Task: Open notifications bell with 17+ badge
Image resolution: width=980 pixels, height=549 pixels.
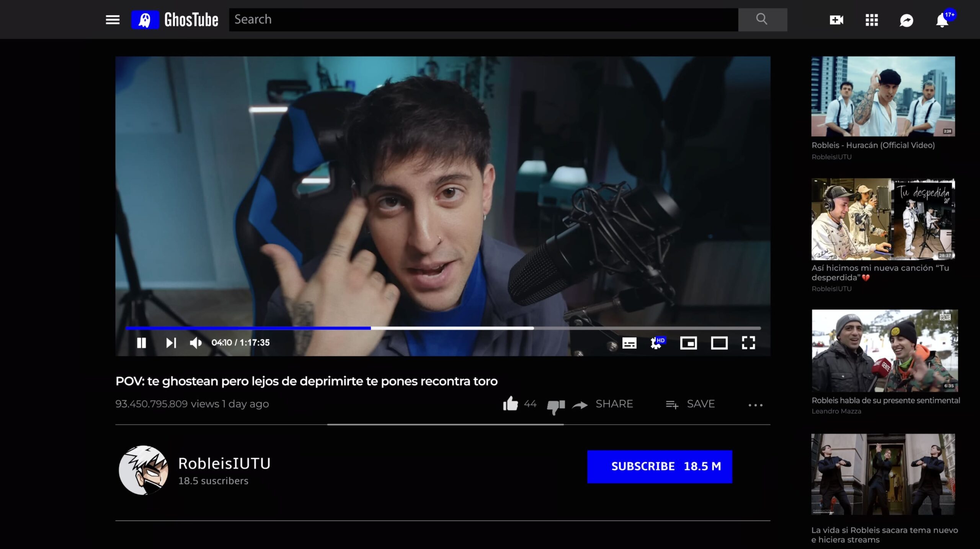Action: tap(942, 20)
